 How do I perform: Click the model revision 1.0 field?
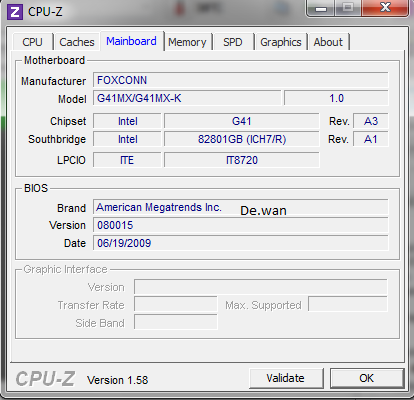tap(336, 98)
